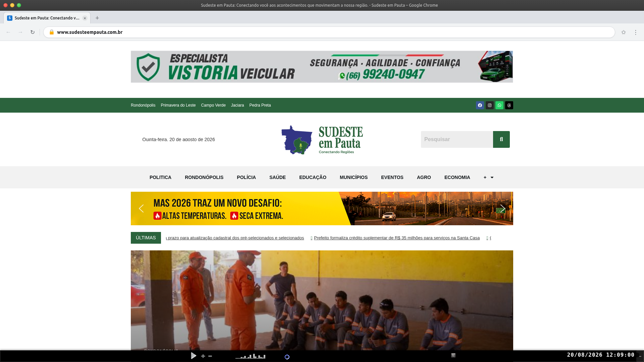Reload the page in Chrome
Image resolution: width=644 pixels, height=362 pixels.
[x=33, y=32]
